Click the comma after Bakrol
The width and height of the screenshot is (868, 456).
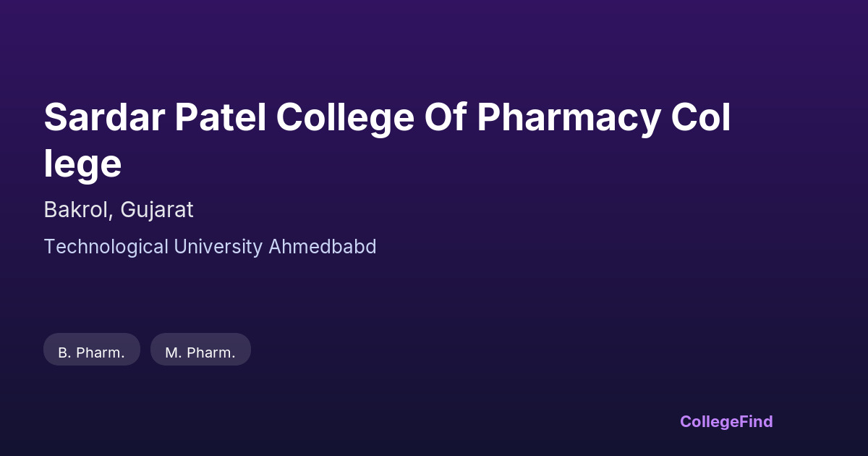point(111,215)
